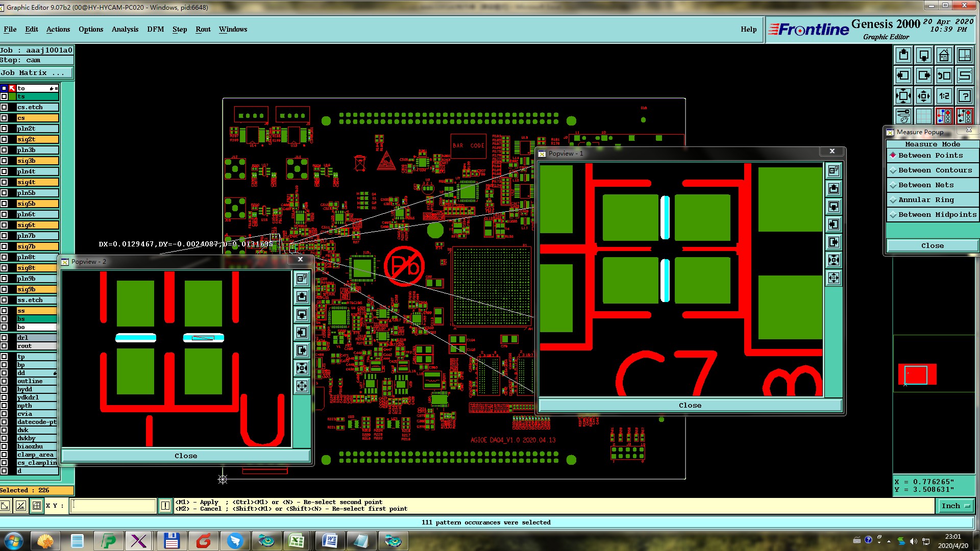This screenshot has height=551, width=980.
Task: Close Popview 1 with Close button
Action: [690, 405]
